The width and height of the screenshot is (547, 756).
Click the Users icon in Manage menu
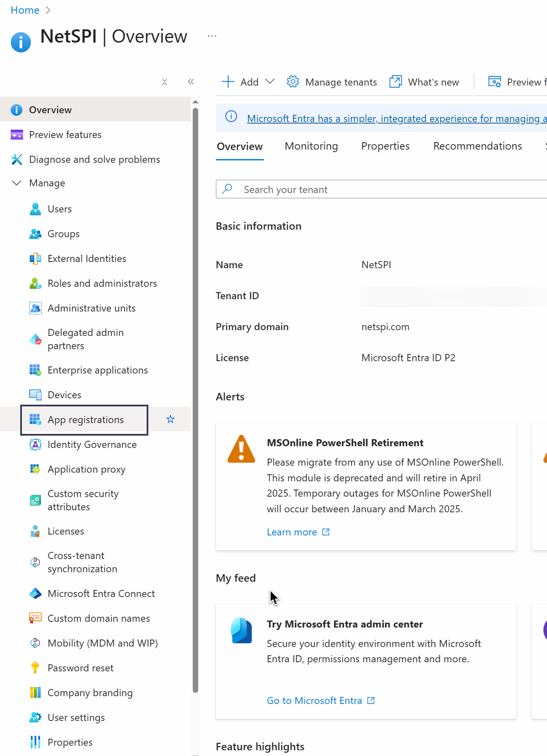tap(35, 209)
